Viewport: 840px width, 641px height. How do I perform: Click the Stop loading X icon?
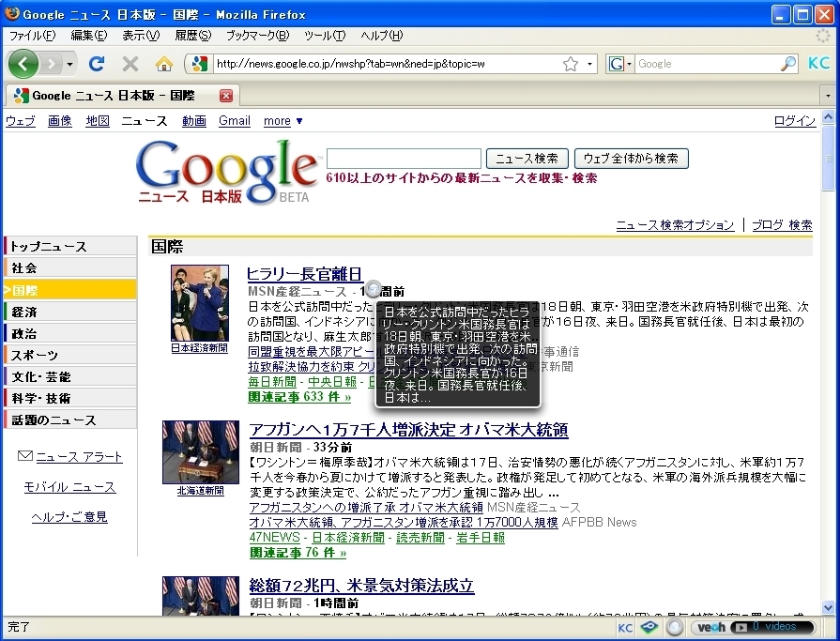130,64
